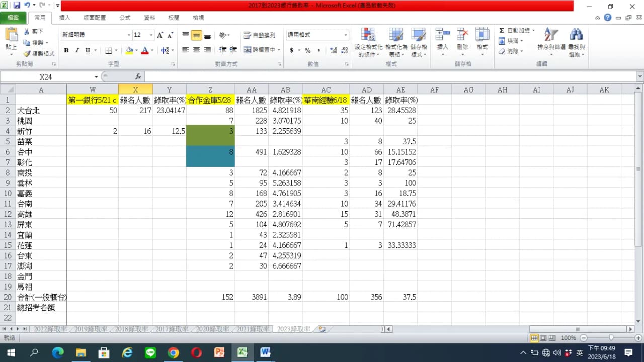644x362 pixels.
Task: Toggle center horizontal alignment
Action: coord(197,50)
